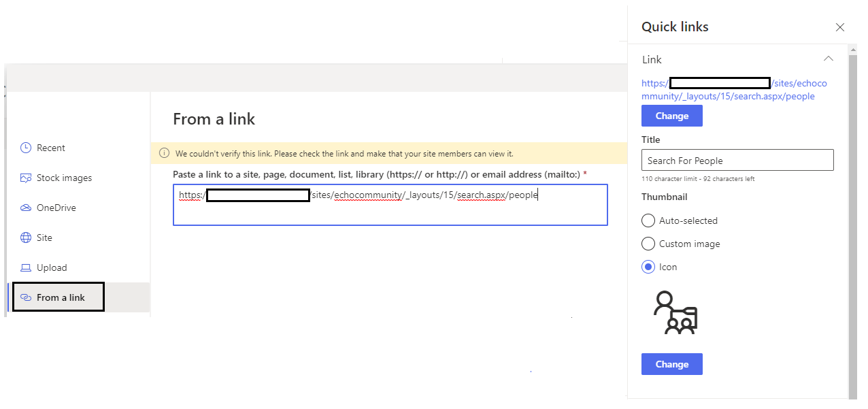The width and height of the screenshot is (868, 409).
Task: Choose Custom image as the thumbnail
Action: [648, 244]
